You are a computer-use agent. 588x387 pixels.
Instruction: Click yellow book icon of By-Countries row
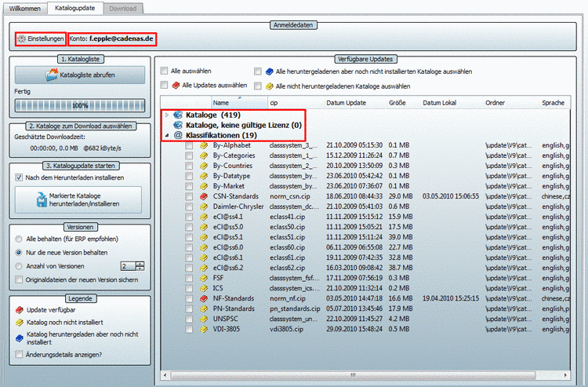click(204, 166)
